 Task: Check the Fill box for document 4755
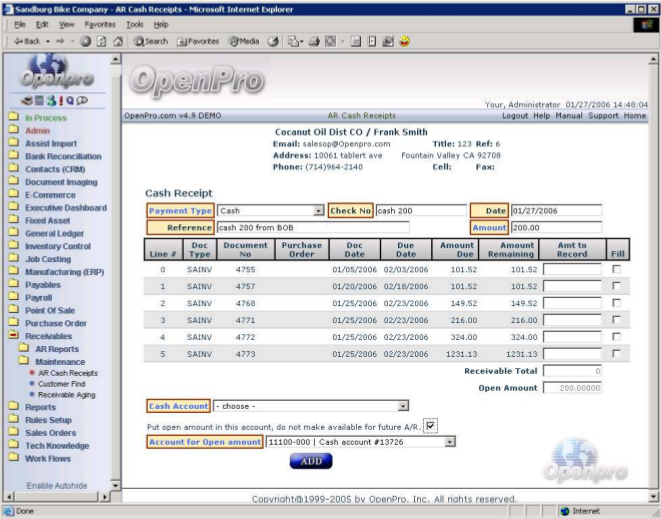pyautogui.click(x=617, y=269)
